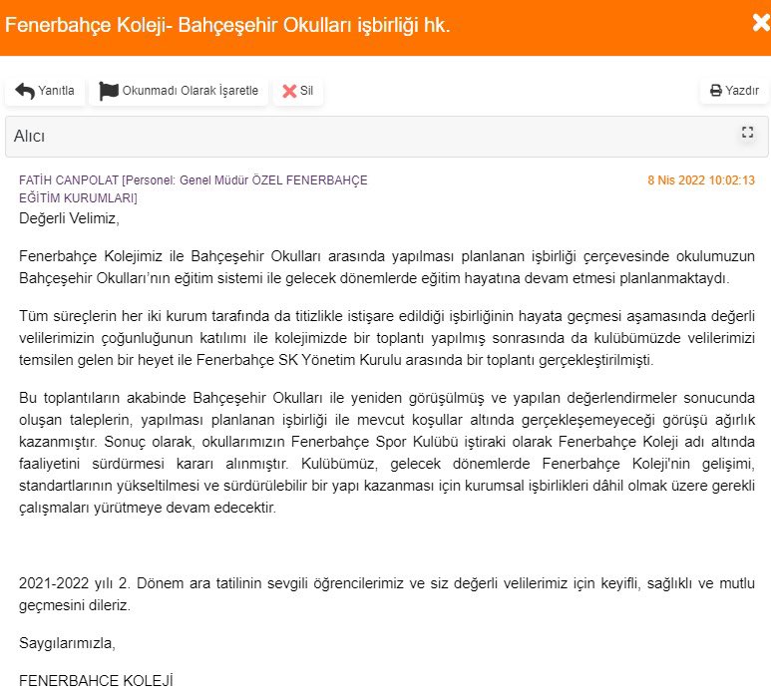Click the printer icon

click(716, 91)
